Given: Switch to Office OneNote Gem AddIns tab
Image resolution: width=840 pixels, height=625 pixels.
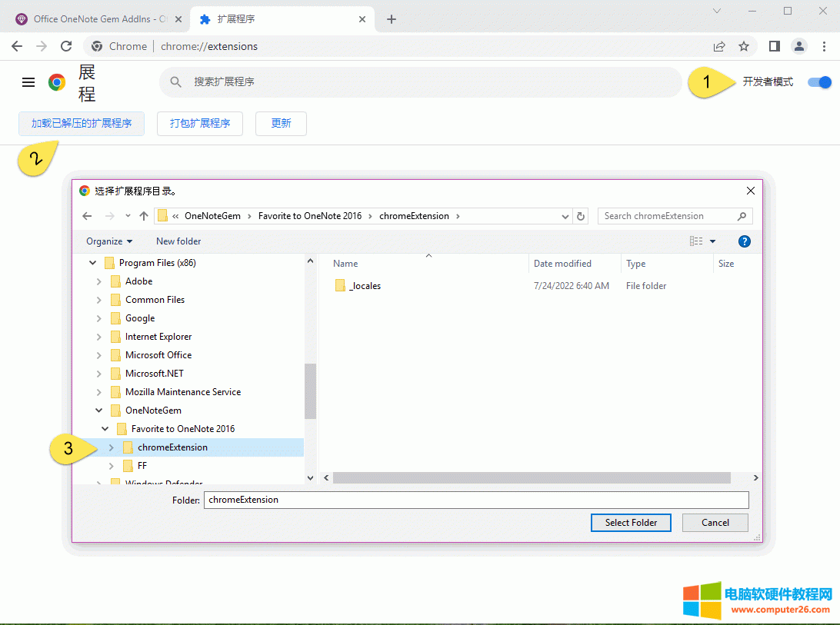Looking at the screenshot, I should [96, 19].
